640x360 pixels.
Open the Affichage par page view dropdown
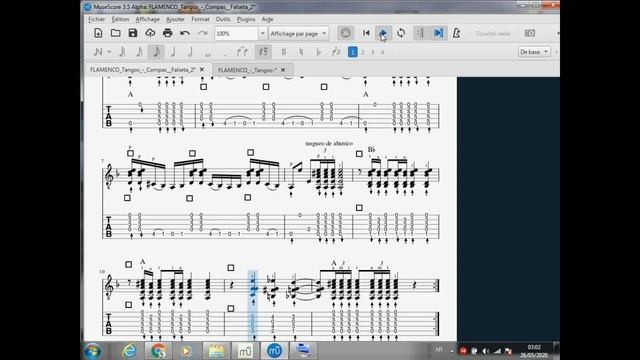tap(298, 33)
